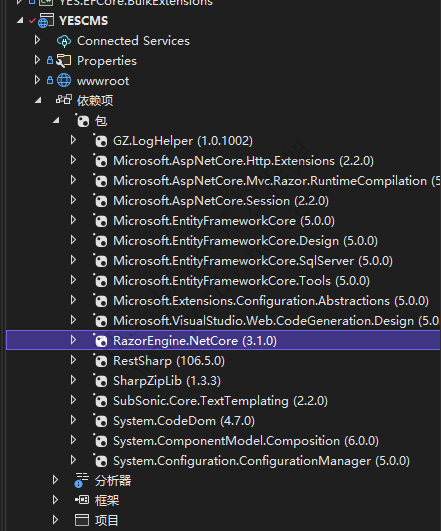The image size is (441, 531).
Task: Select the 分析器 label
Action: pyautogui.click(x=113, y=481)
